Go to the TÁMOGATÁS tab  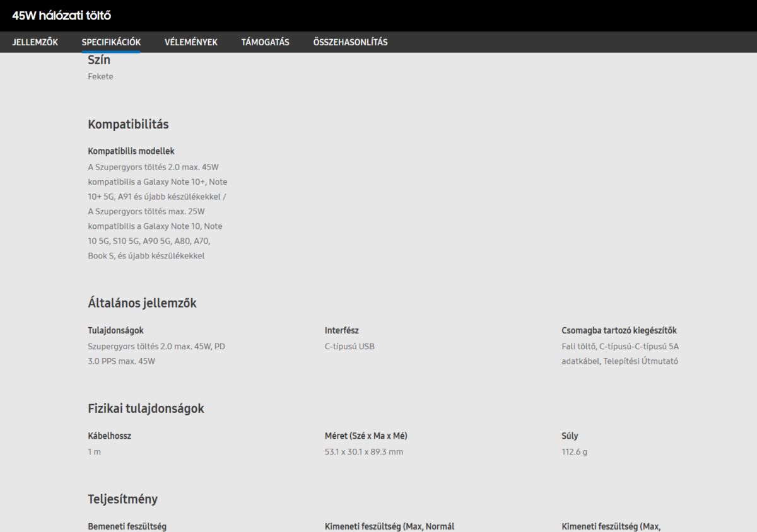point(265,42)
